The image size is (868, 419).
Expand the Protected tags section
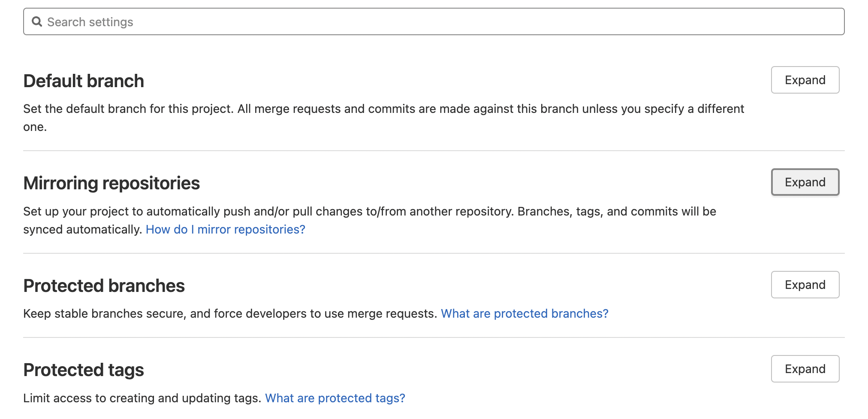[x=805, y=369]
